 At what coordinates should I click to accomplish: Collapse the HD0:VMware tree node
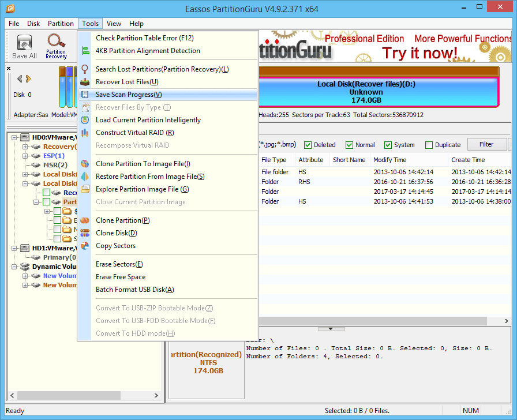tap(14, 137)
